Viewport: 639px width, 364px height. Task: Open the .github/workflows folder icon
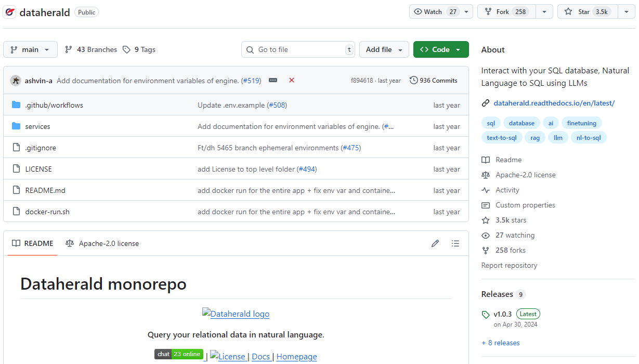tap(16, 105)
